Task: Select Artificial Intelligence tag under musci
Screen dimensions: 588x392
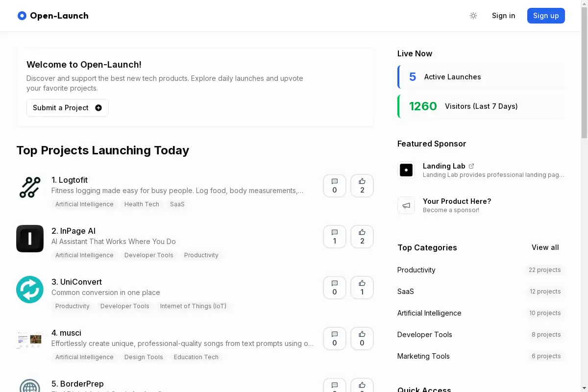Action: pyautogui.click(x=84, y=357)
